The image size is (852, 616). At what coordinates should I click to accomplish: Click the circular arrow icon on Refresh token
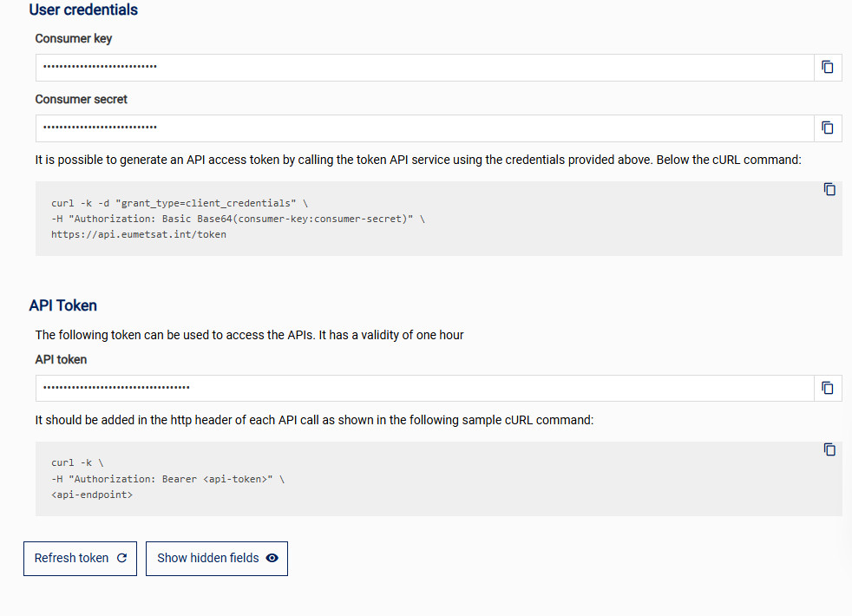coord(121,558)
